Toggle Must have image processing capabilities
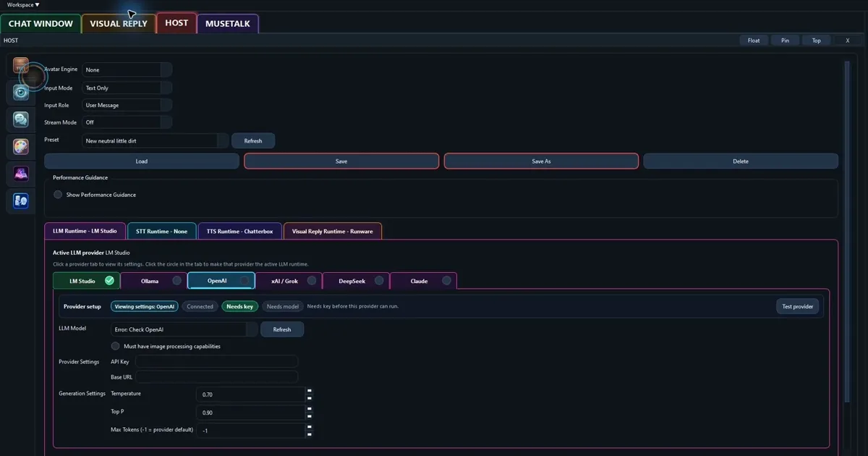 tap(115, 346)
